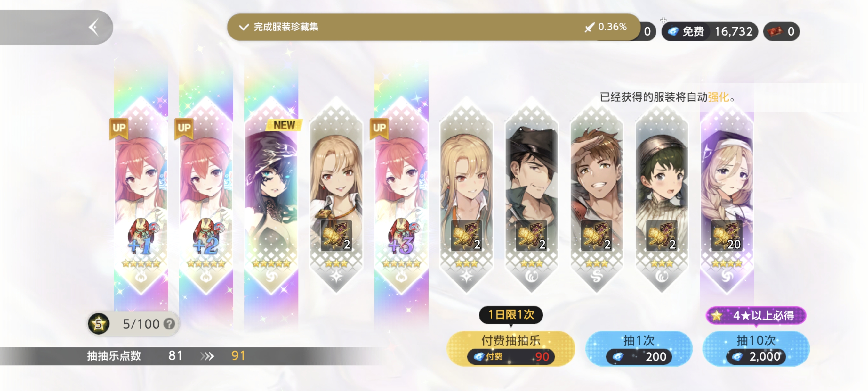
Task: Tap the plus sign above the gem counter
Action: pos(663,20)
